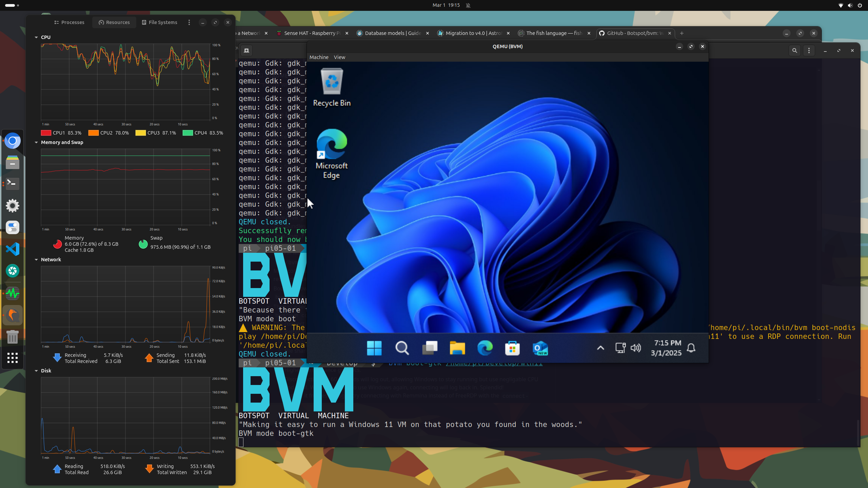Open QEMU Machine menu
The height and width of the screenshot is (488, 868).
tap(319, 57)
